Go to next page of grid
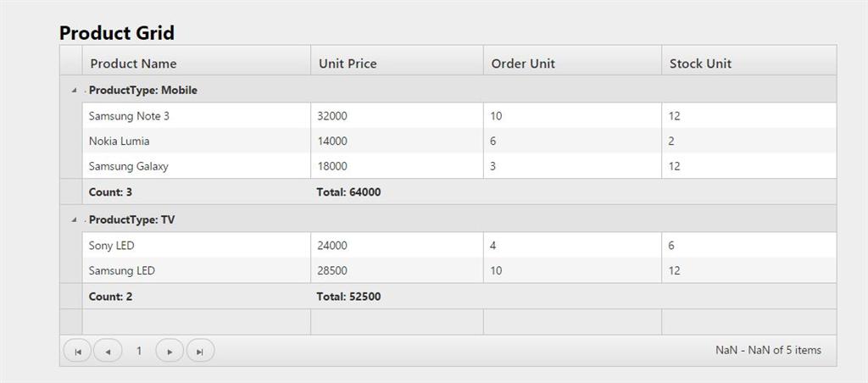The image size is (868, 383). (170, 351)
